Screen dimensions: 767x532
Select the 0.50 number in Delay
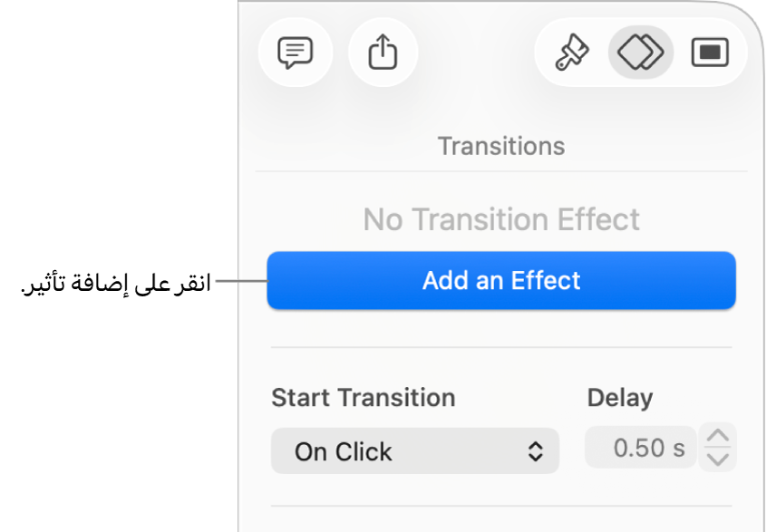pos(638,448)
